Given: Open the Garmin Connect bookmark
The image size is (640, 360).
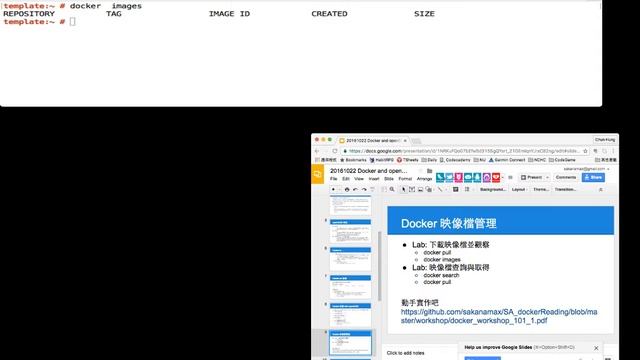Looking at the screenshot, I should 507,160.
